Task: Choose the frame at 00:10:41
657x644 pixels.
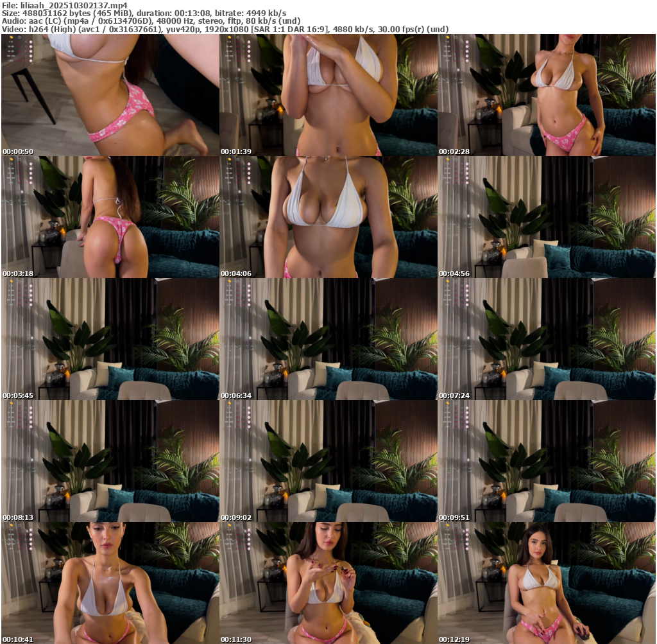Action: 110,583
